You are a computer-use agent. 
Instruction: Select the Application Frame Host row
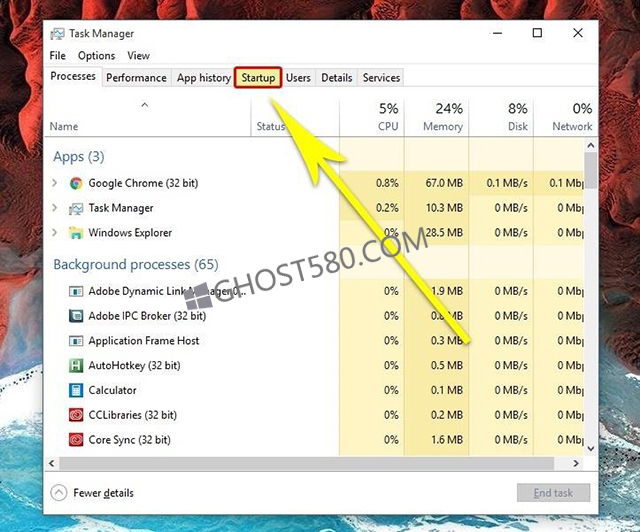[x=314, y=341]
